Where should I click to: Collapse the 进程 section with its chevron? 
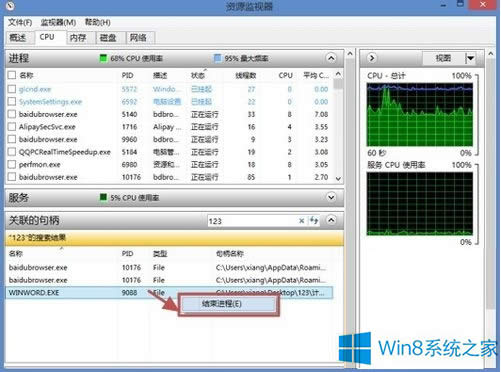(x=331, y=58)
